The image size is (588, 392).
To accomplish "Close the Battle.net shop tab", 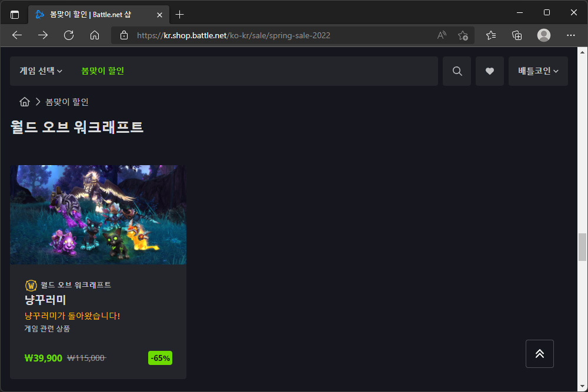I will (x=159, y=15).
